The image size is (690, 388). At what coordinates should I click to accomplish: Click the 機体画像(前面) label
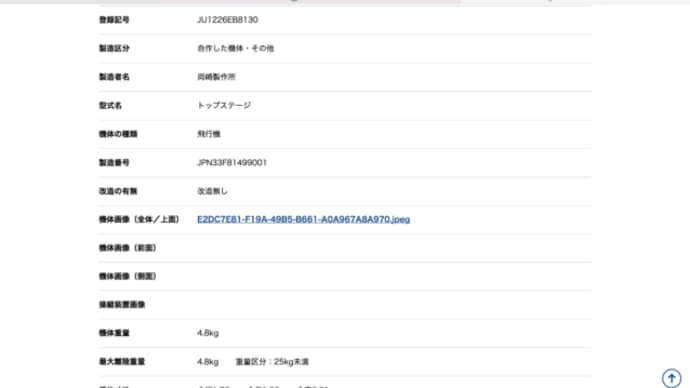point(128,248)
